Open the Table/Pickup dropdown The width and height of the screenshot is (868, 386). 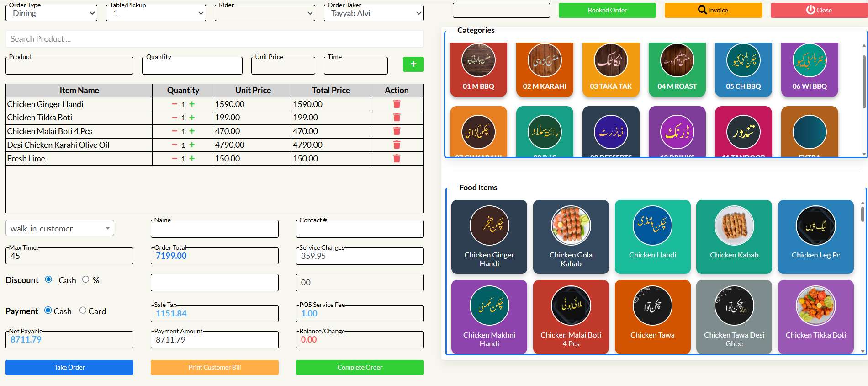pos(156,13)
